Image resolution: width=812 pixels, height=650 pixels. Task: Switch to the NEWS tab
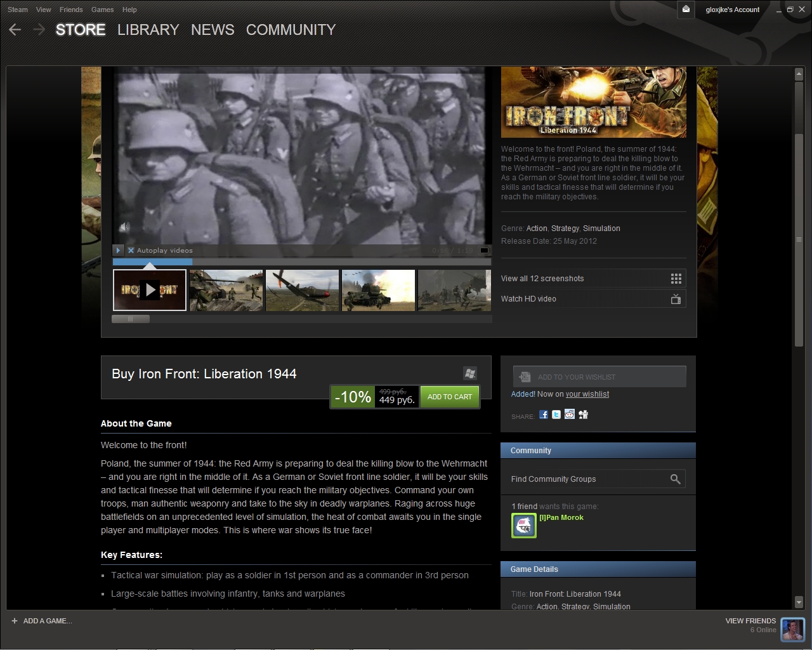tap(213, 30)
